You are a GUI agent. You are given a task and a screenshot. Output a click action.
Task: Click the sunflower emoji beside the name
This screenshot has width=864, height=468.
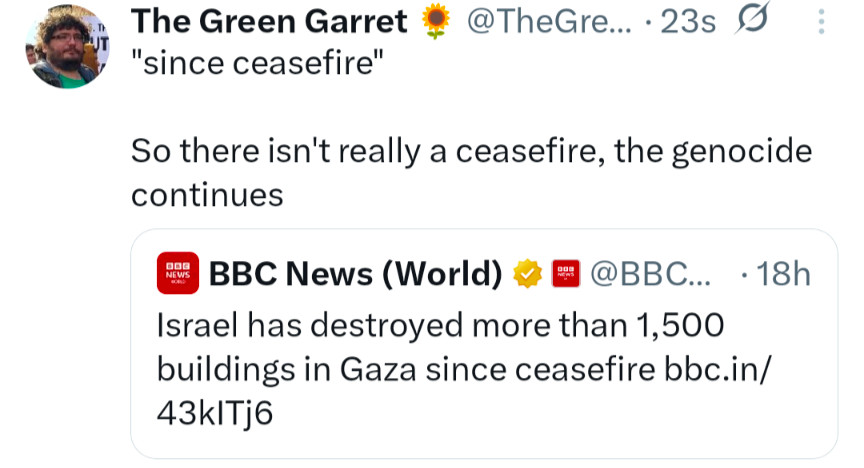433,20
